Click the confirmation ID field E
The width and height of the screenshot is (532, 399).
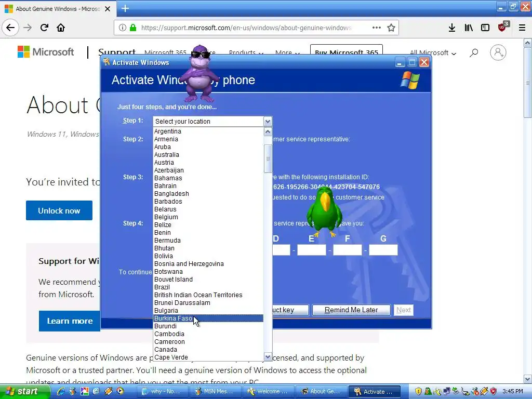tap(312, 250)
